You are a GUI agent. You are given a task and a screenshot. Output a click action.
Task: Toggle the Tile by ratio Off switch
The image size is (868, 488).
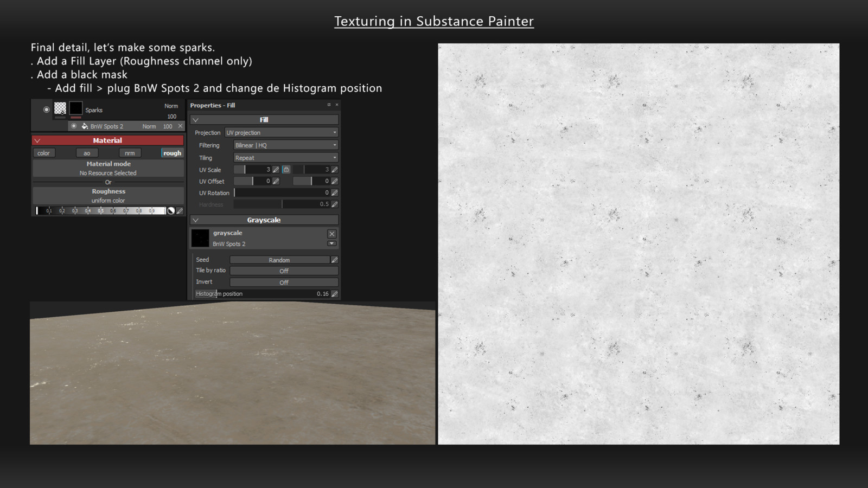pos(284,271)
